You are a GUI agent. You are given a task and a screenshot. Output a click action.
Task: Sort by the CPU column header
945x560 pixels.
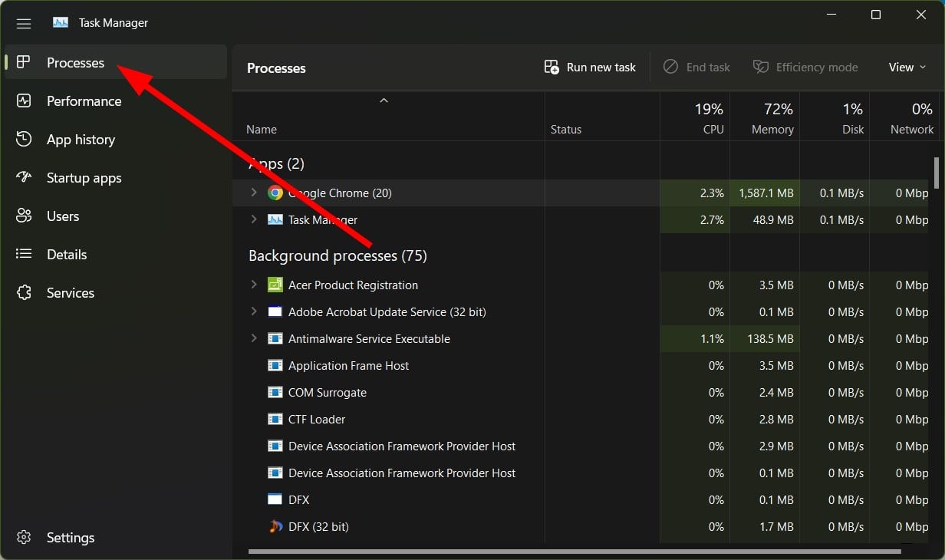point(694,117)
